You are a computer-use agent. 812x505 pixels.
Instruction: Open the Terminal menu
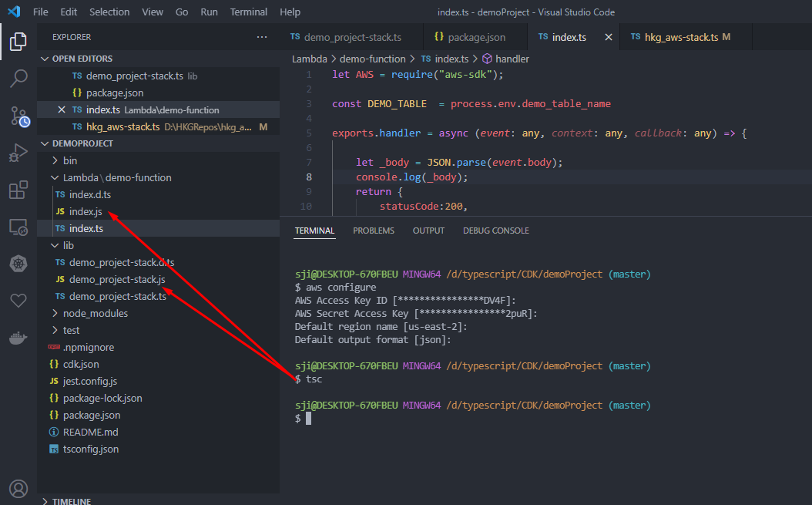248,12
